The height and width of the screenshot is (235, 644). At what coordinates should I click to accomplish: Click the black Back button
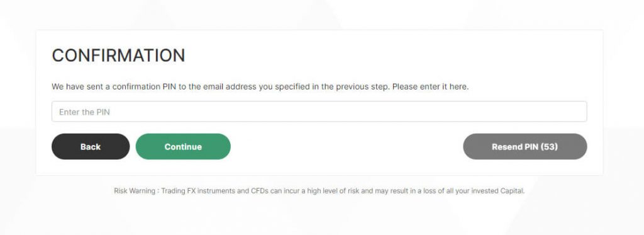(x=91, y=147)
